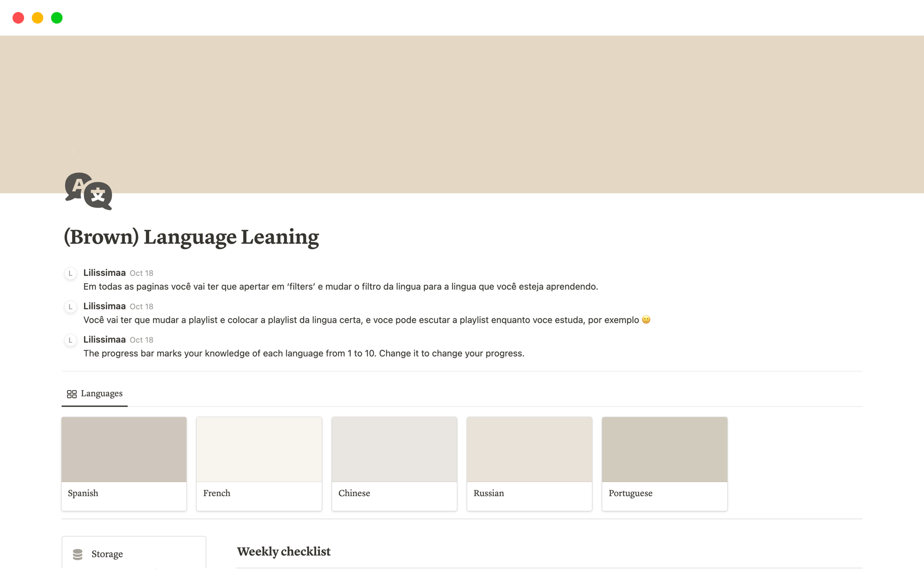Click the Languages gallery view icon
This screenshot has height=578, width=924.
[x=72, y=394]
